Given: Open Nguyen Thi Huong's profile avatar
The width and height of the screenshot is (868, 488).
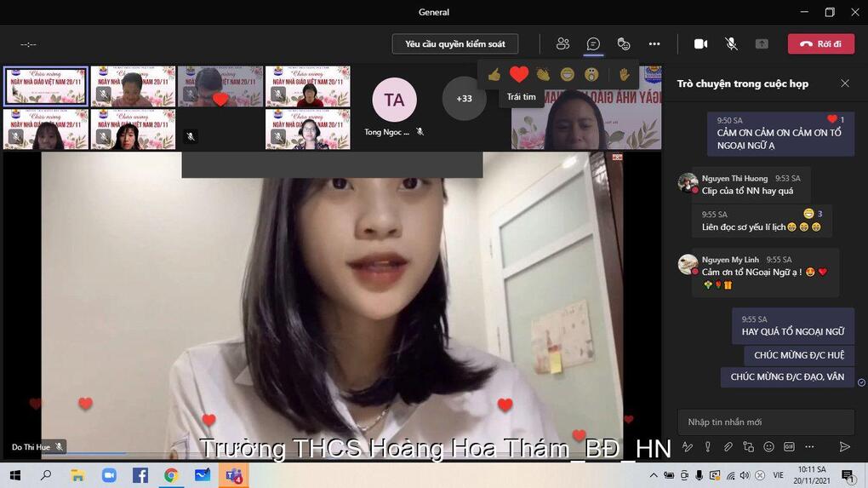Looking at the screenshot, I should pyautogui.click(x=688, y=182).
